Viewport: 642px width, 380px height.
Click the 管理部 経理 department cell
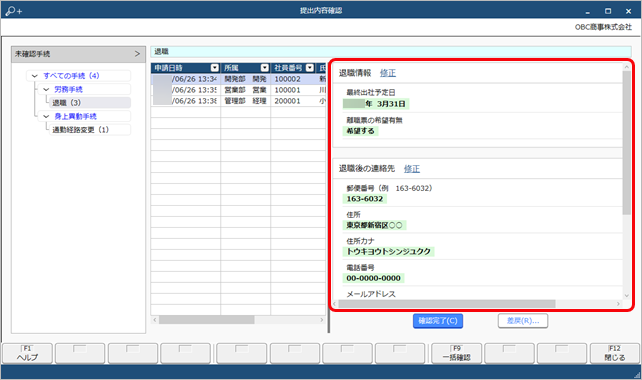coord(245,101)
